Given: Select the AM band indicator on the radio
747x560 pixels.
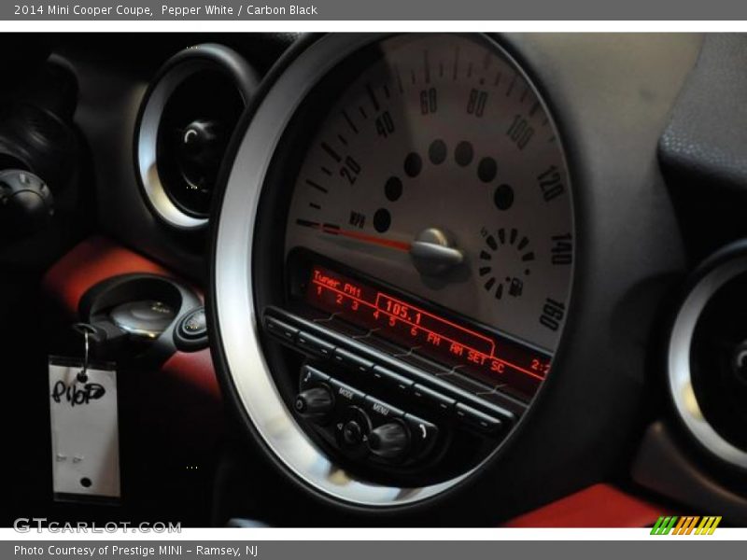Looking at the screenshot, I should 456,349.
